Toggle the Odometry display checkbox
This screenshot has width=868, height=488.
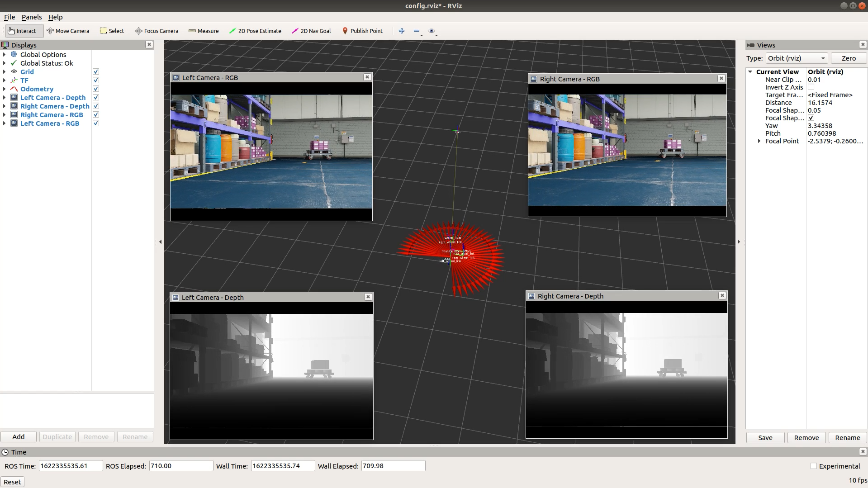coord(96,89)
